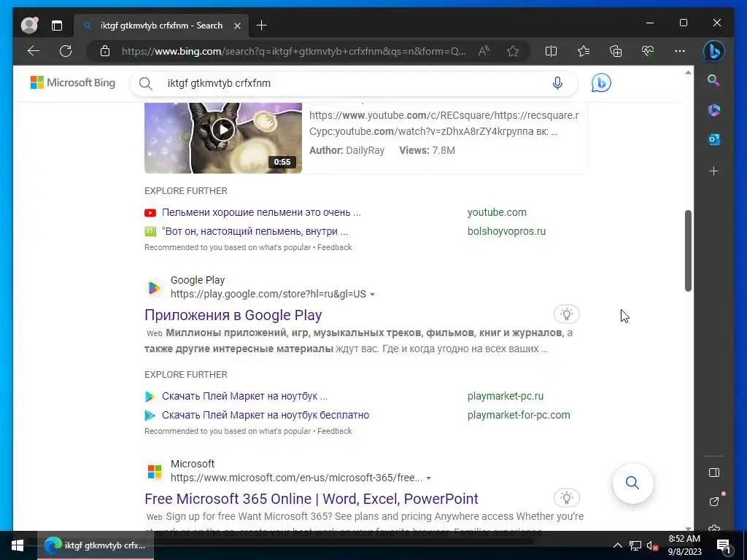Open link in external window sidebar icon
This screenshot has height=560, width=747.
713,502
